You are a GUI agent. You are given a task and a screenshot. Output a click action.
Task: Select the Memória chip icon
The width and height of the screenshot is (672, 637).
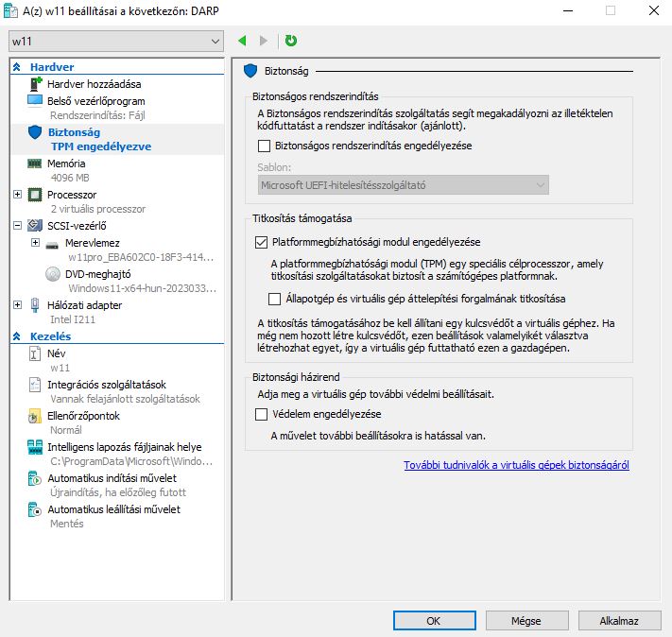[x=35, y=164]
